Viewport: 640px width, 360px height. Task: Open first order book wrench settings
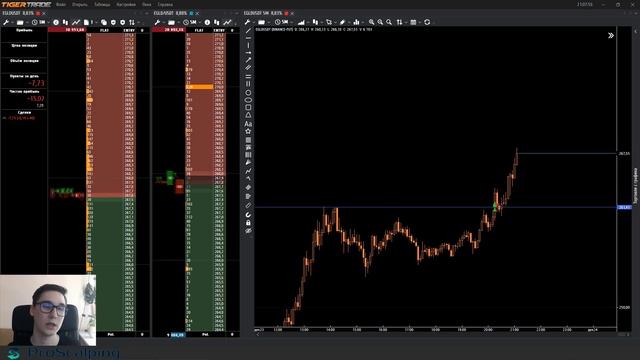(x=6, y=22)
